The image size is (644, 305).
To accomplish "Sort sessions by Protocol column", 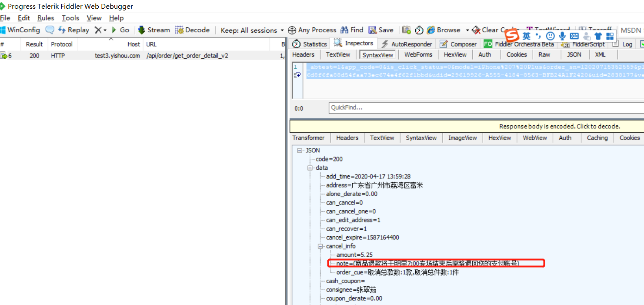I will tap(62, 44).
